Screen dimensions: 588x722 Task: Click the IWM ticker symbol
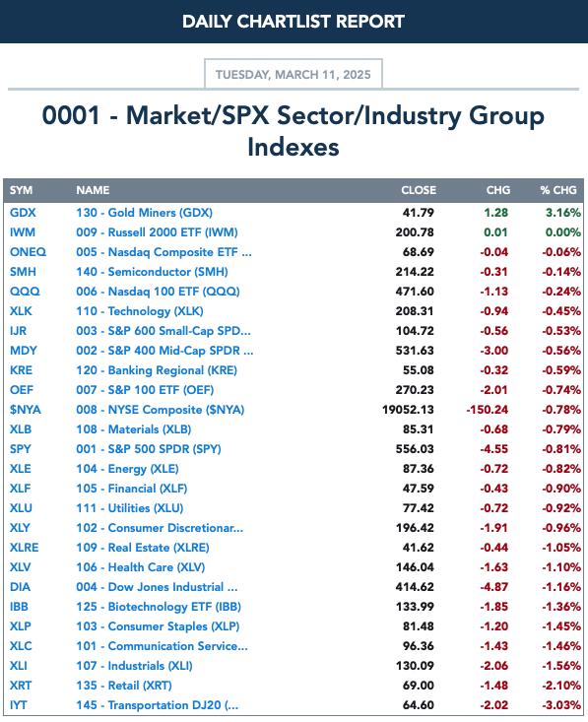coord(22,232)
